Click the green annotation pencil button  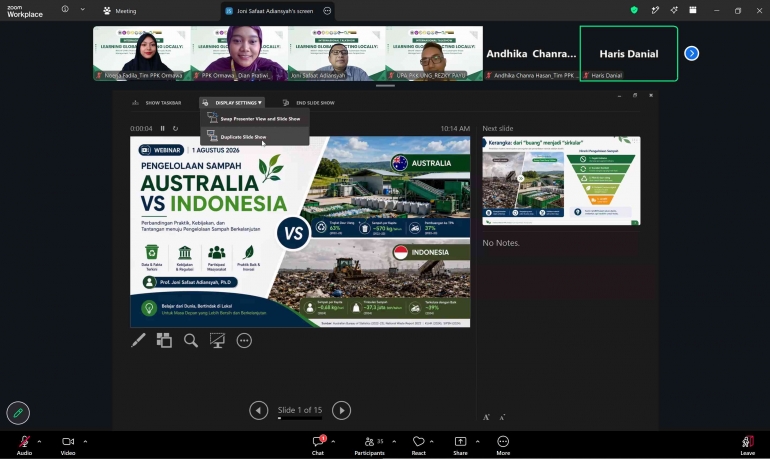click(18, 413)
